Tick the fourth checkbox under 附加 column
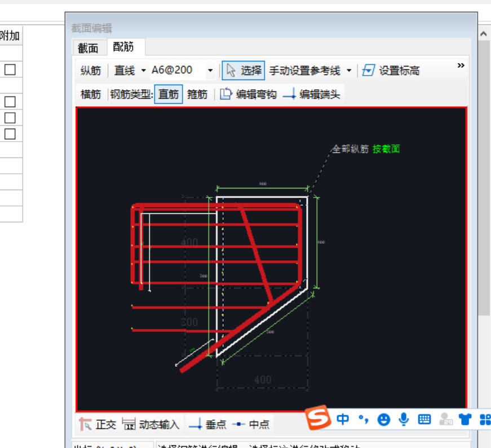The width and height of the screenshot is (491, 448). point(10,134)
